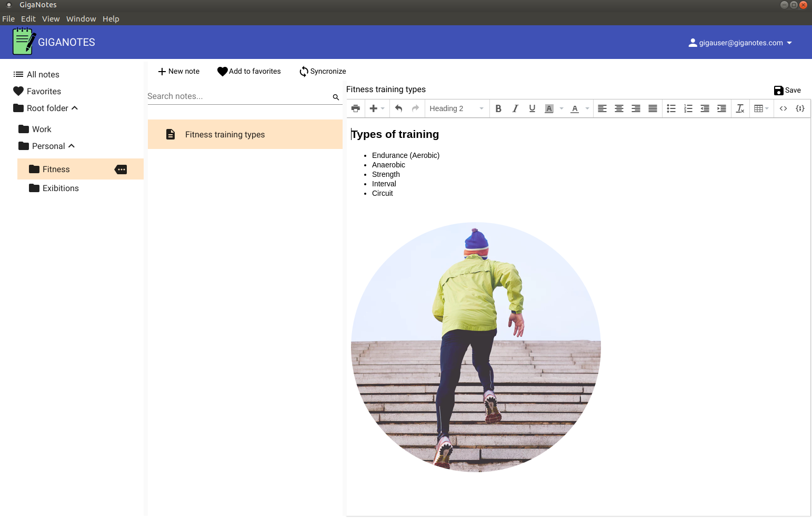Click the Favorites heart icon in sidebar
This screenshot has height=518, width=812.
click(x=18, y=91)
